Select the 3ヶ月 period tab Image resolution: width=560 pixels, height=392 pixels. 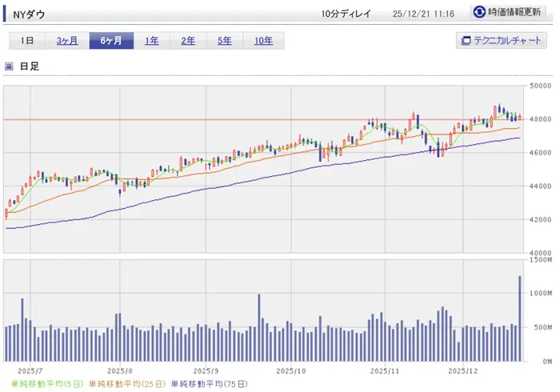click(x=66, y=41)
